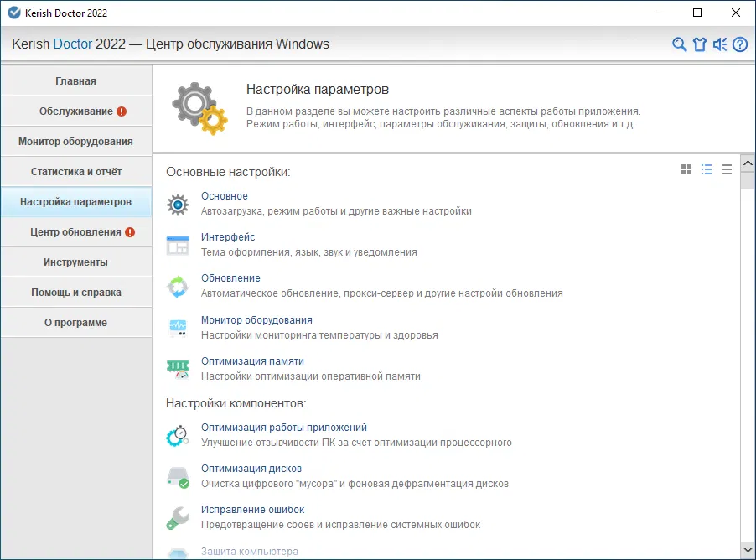This screenshot has height=560, width=756.
Task: Click text 'Настройки оптимизации оперативной памяти'
Action: (311, 376)
